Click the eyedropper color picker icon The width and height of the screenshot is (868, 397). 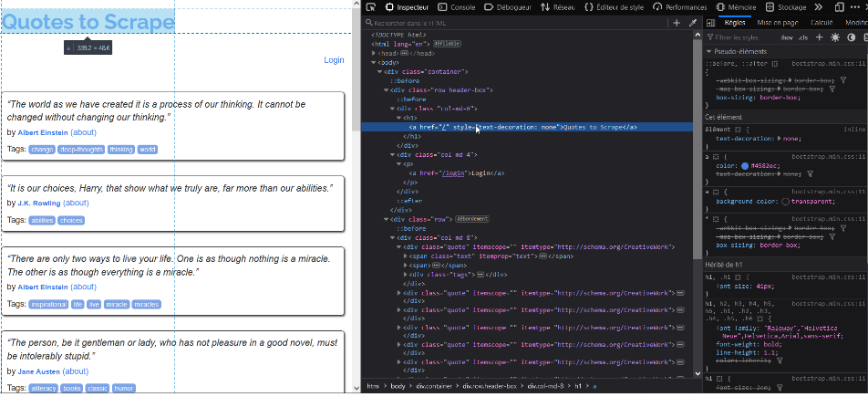point(692,23)
